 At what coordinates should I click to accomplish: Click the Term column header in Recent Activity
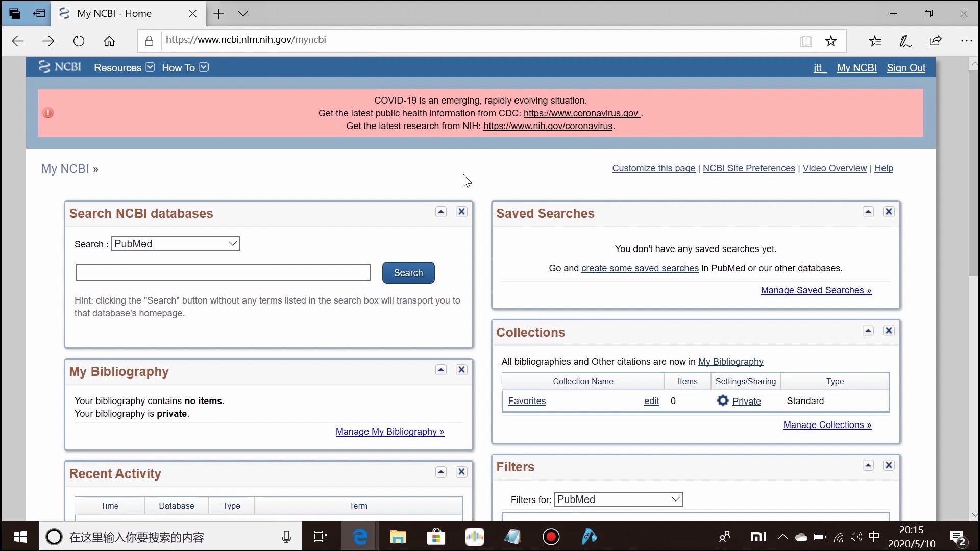pyautogui.click(x=358, y=506)
